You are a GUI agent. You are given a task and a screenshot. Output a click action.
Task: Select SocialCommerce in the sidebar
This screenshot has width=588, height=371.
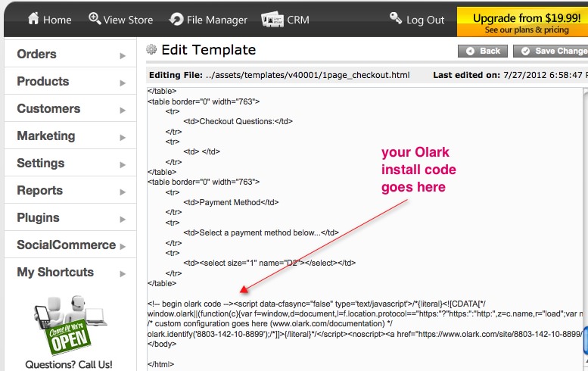[67, 245]
